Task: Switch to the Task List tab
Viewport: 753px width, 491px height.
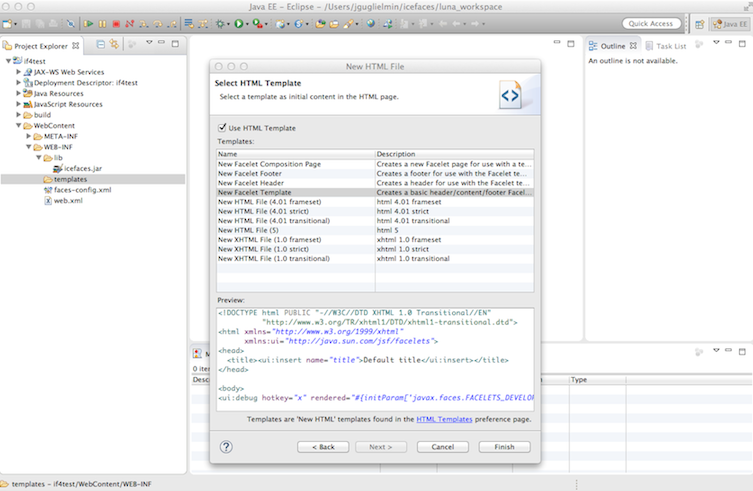Action: coord(670,46)
